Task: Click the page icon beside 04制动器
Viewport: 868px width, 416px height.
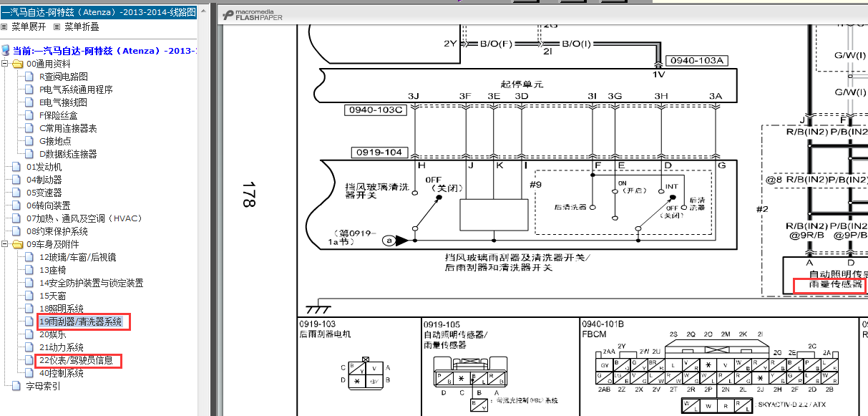Action: 17,180
